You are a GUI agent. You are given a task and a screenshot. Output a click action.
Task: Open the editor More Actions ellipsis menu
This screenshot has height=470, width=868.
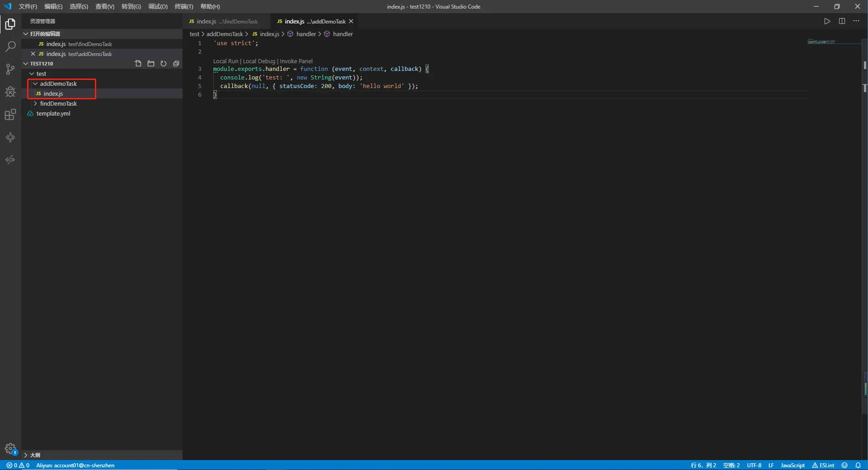[856, 21]
